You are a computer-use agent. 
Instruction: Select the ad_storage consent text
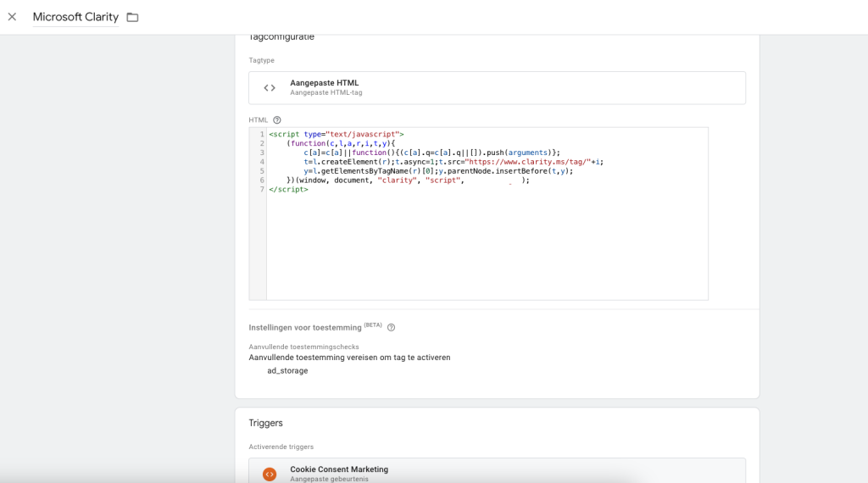click(x=287, y=370)
